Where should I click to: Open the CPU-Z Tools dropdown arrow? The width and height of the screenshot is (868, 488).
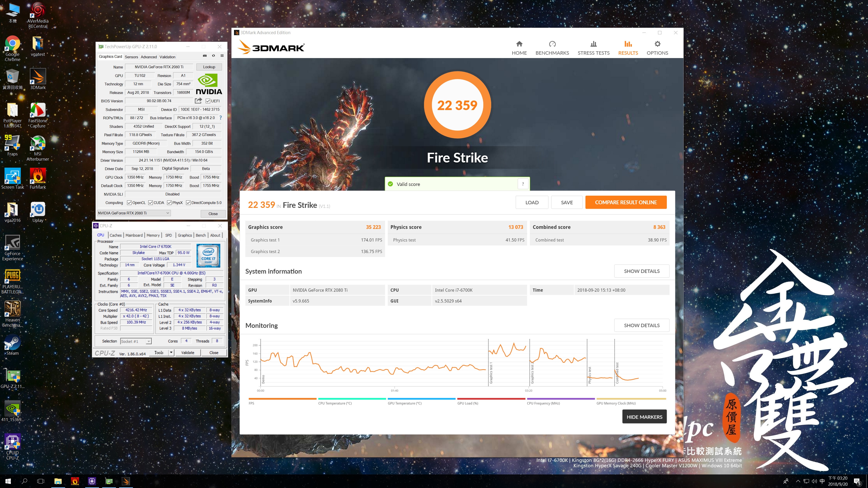[171, 353]
